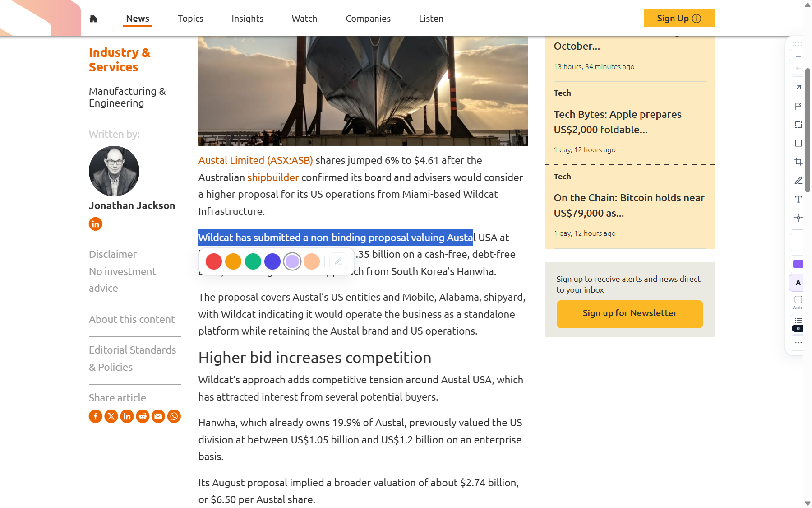This screenshot has height=508, width=812.
Task: Open On the Chain: Bitcoin article
Action: 629,205
